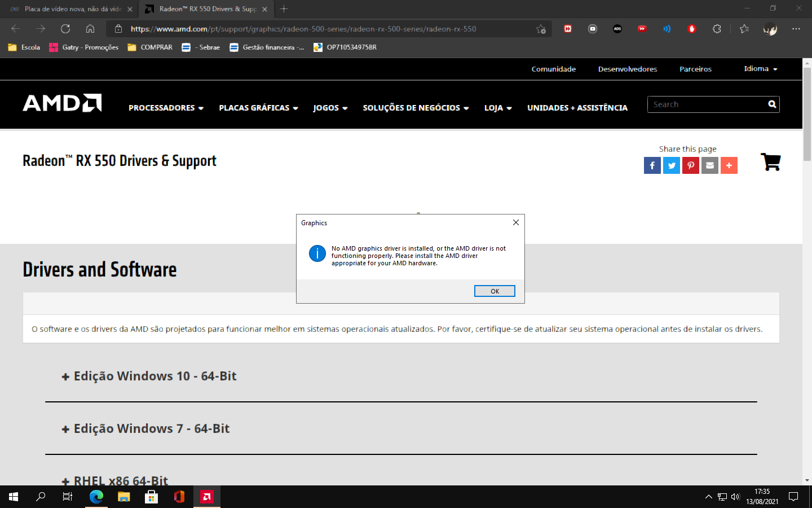Open taskbar search

pyautogui.click(x=41, y=497)
